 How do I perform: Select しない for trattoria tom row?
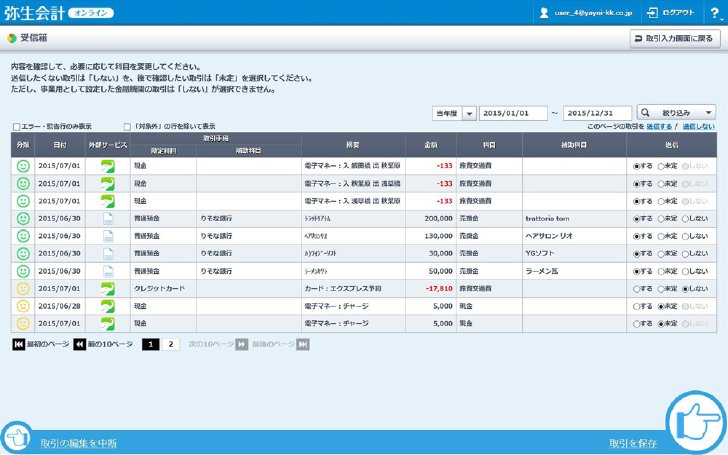coord(685,219)
